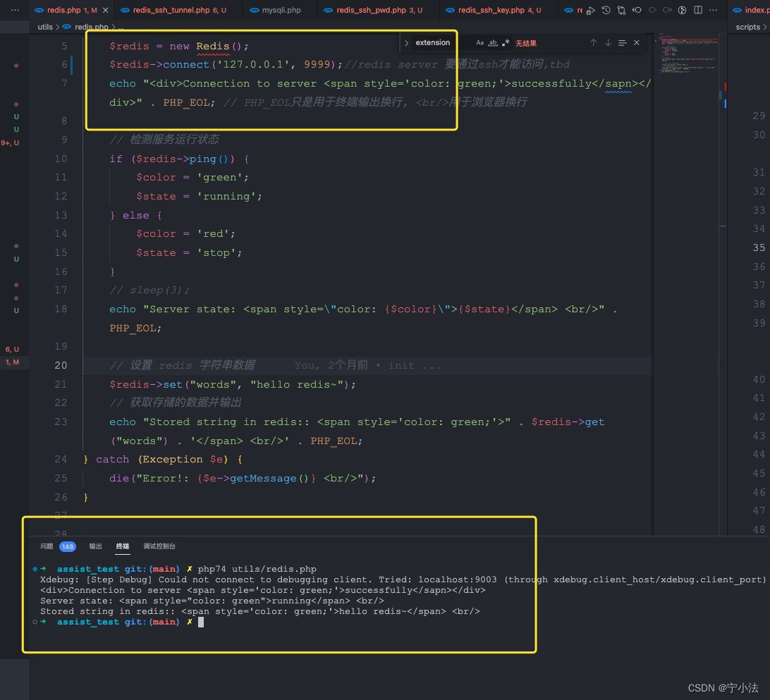Image resolution: width=770 pixels, height=700 pixels.
Task: Close the find widget with the X
Action: pyautogui.click(x=635, y=42)
